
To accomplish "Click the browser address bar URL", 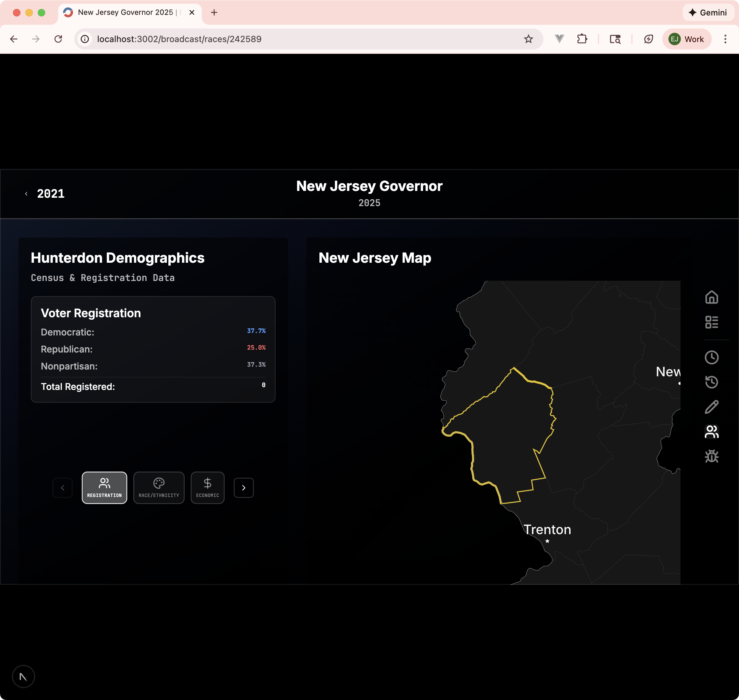I will tap(179, 39).
